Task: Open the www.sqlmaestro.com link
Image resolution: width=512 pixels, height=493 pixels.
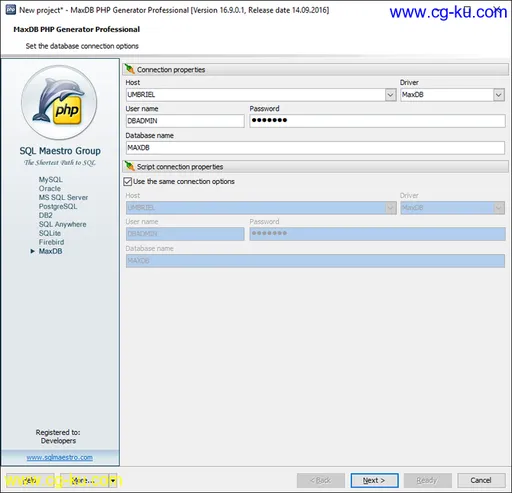Action: click(x=60, y=458)
